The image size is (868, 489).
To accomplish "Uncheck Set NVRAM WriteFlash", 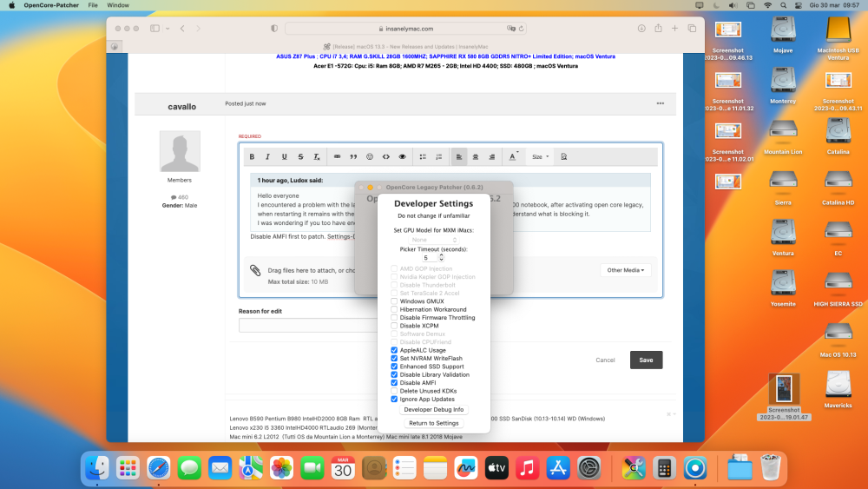I will 394,359.
